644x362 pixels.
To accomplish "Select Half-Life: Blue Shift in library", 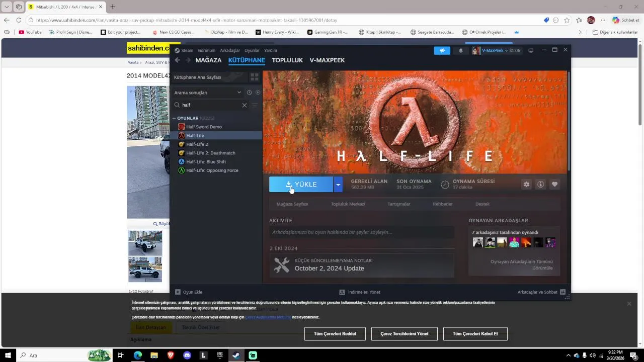I will pos(216,161).
